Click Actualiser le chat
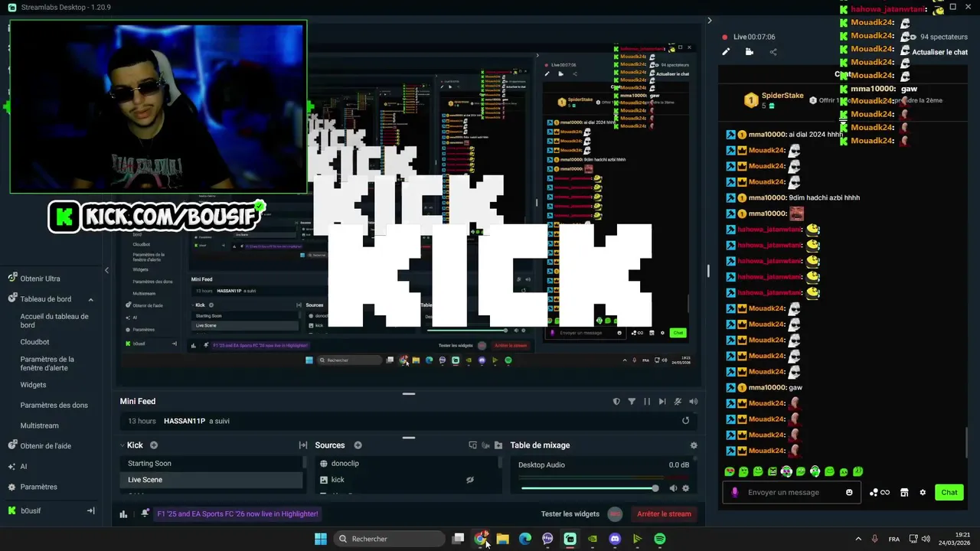Viewport: 980px width, 551px height. (x=940, y=52)
